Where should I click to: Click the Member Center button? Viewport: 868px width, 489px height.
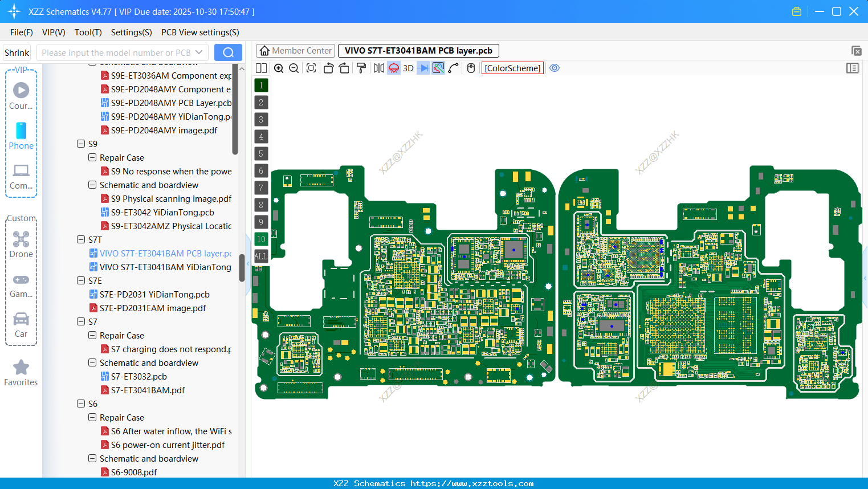coord(295,50)
